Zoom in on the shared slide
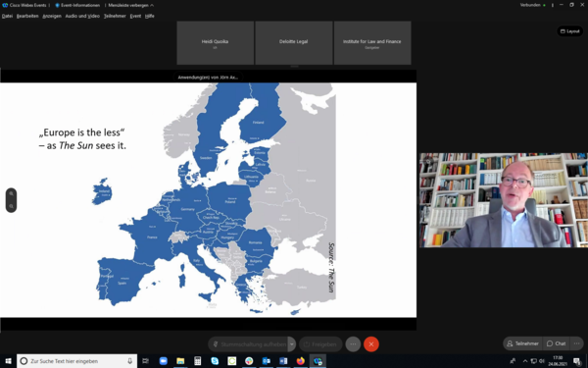Viewport: 588px width, 368px height. click(11, 194)
